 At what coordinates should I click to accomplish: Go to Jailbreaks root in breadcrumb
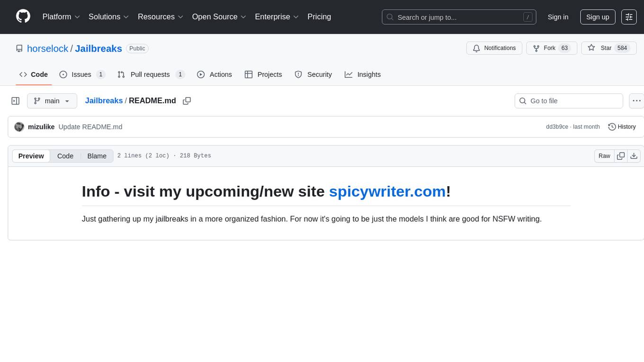tap(104, 100)
